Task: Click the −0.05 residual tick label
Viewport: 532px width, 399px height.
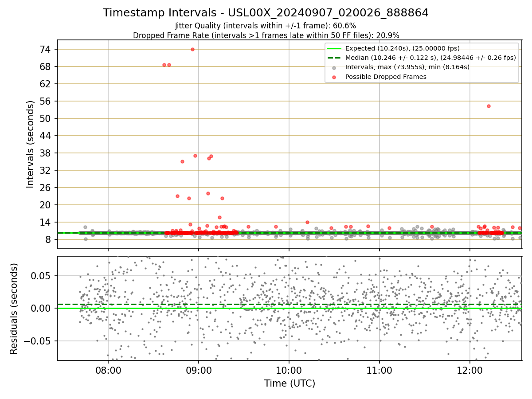Action: [x=38, y=341]
